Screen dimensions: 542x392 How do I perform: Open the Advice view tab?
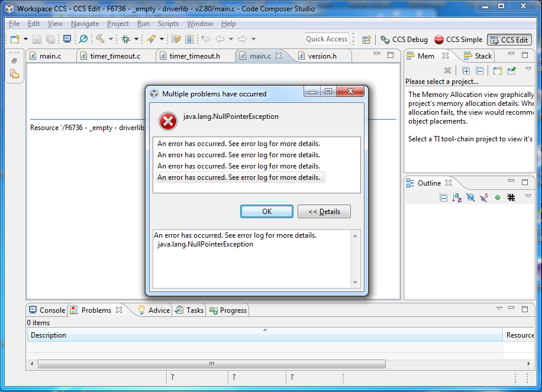(154, 310)
